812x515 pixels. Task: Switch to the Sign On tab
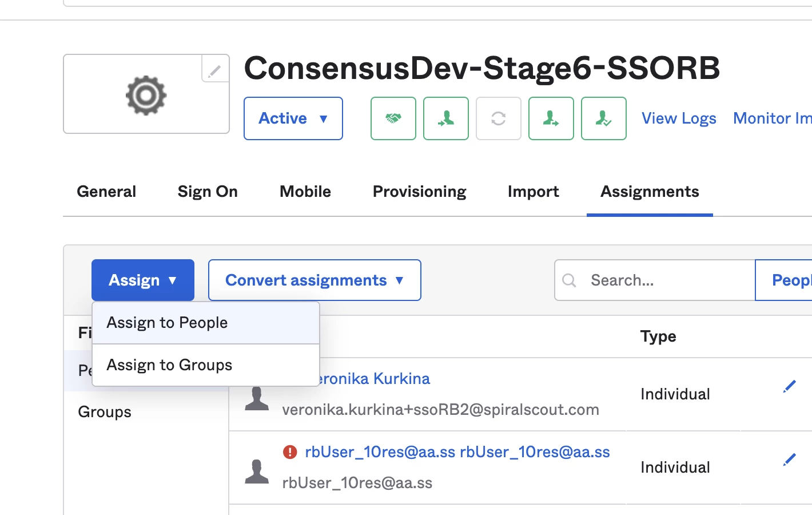208,192
